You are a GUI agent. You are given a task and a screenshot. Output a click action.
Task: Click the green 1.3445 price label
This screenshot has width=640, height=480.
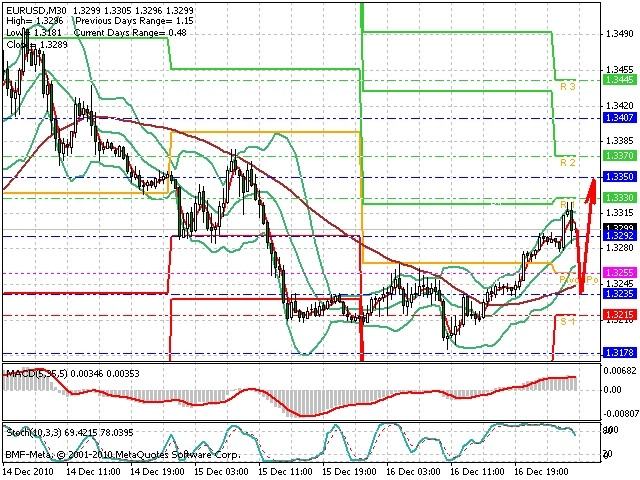(620, 80)
